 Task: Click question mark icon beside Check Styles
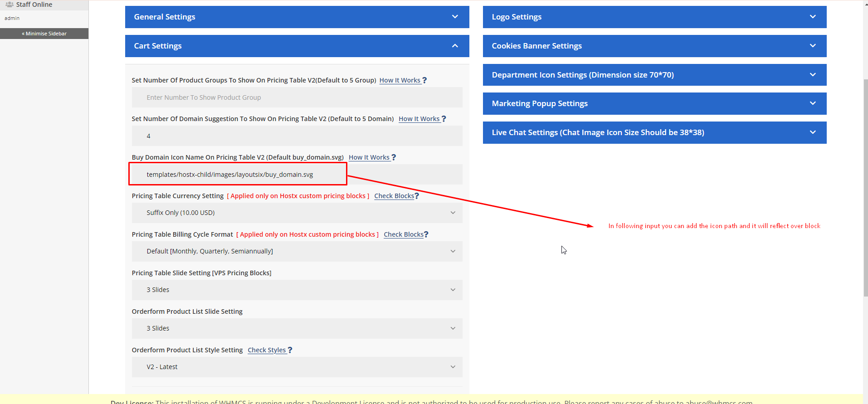point(290,350)
